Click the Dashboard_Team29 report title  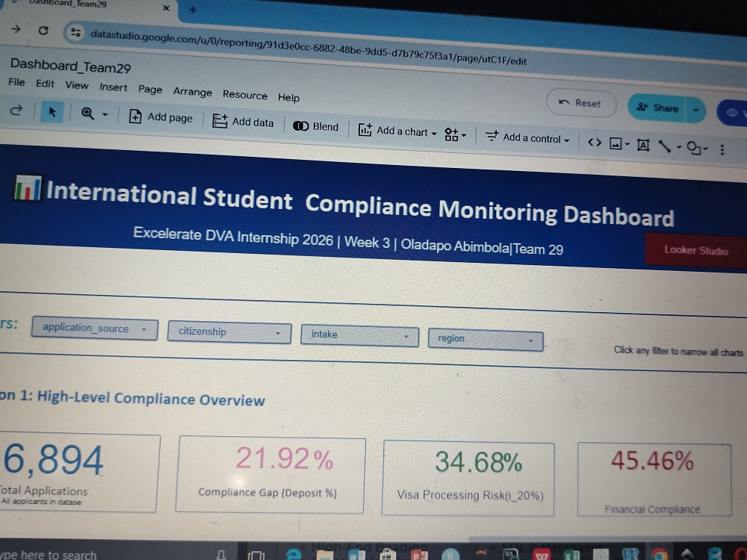pos(70,66)
